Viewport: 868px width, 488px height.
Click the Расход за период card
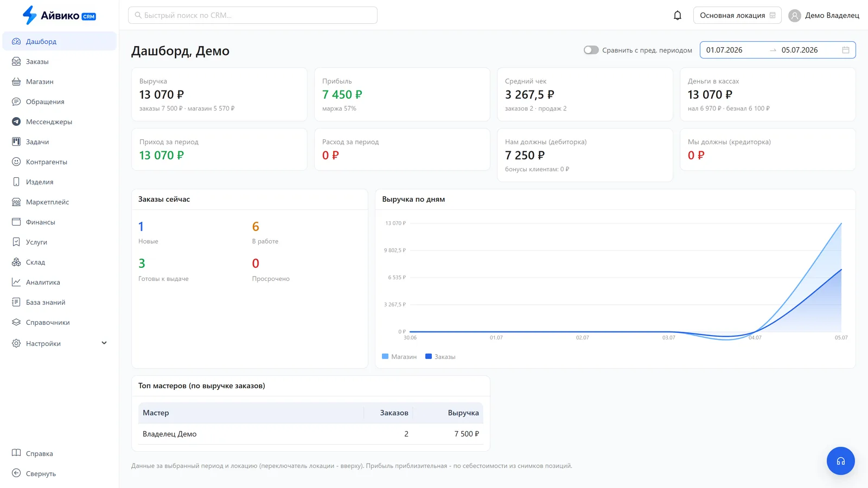pos(402,150)
